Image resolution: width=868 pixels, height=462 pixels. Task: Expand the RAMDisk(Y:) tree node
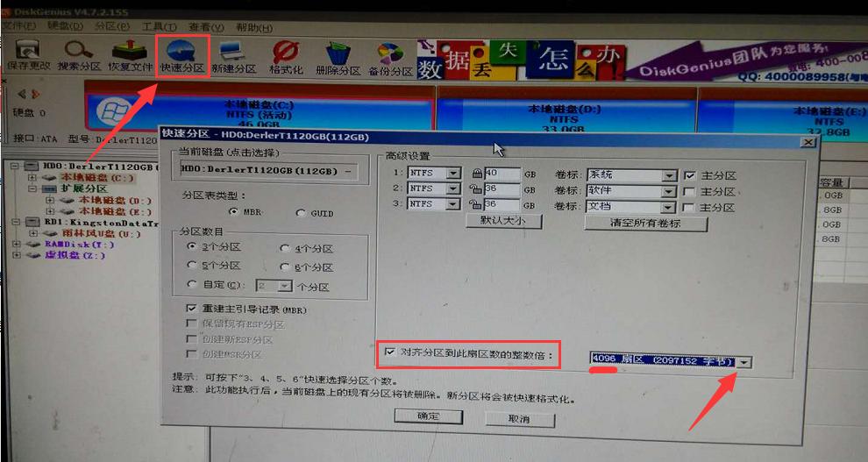click(x=17, y=244)
